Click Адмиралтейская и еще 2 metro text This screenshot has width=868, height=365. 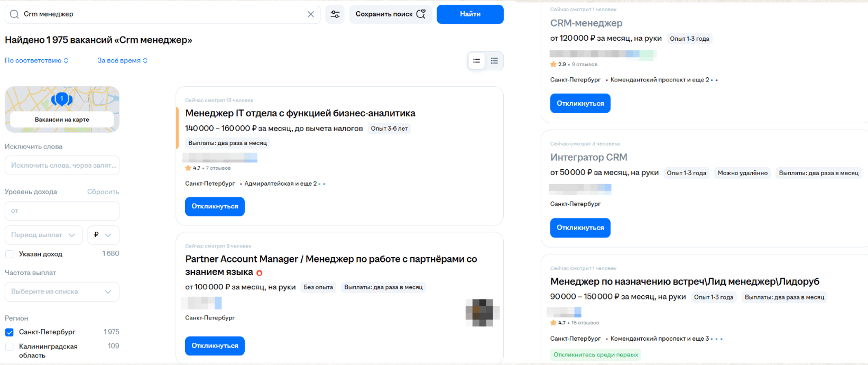(x=281, y=184)
